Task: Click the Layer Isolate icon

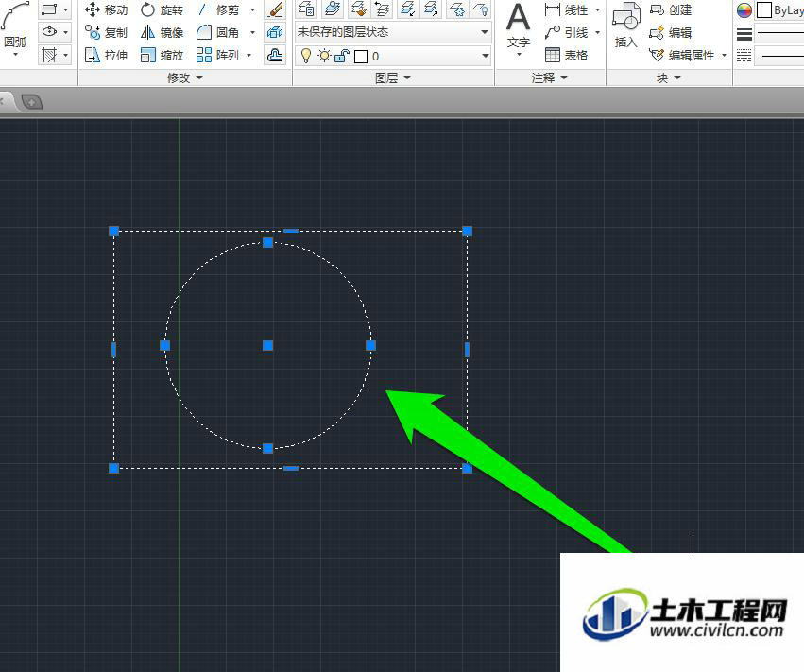Action: (x=408, y=9)
